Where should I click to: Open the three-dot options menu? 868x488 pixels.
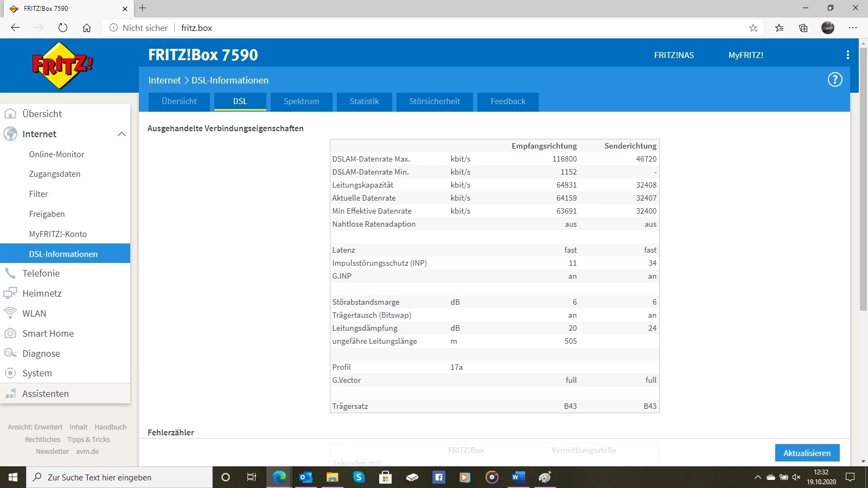tap(847, 55)
